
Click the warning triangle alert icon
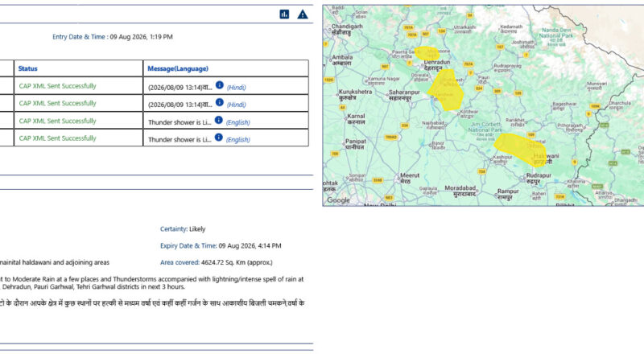click(x=303, y=14)
